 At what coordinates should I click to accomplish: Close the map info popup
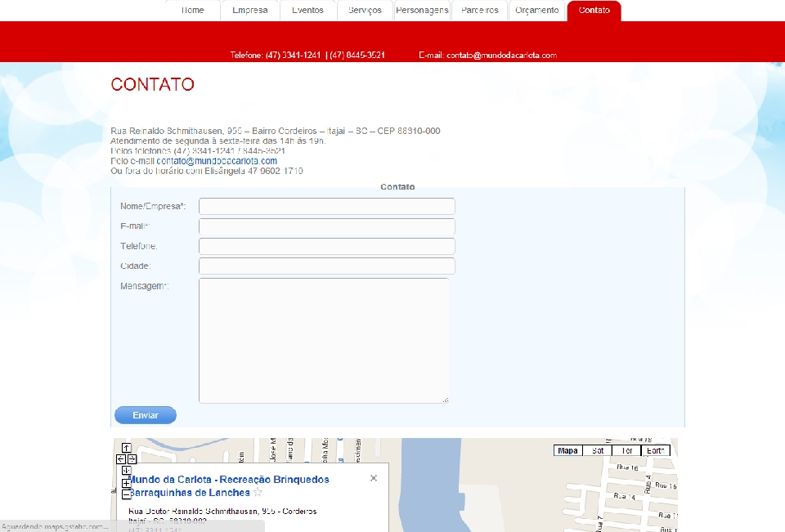[374, 478]
